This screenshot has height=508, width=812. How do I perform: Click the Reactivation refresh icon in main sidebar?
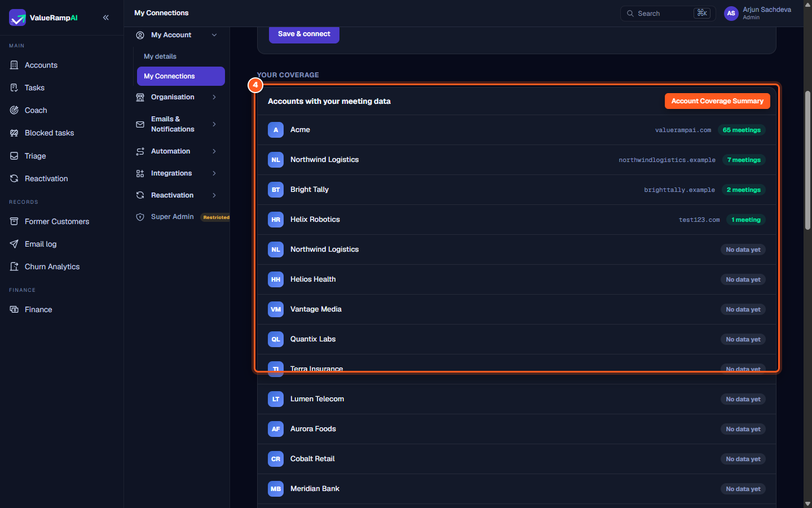[x=14, y=178]
